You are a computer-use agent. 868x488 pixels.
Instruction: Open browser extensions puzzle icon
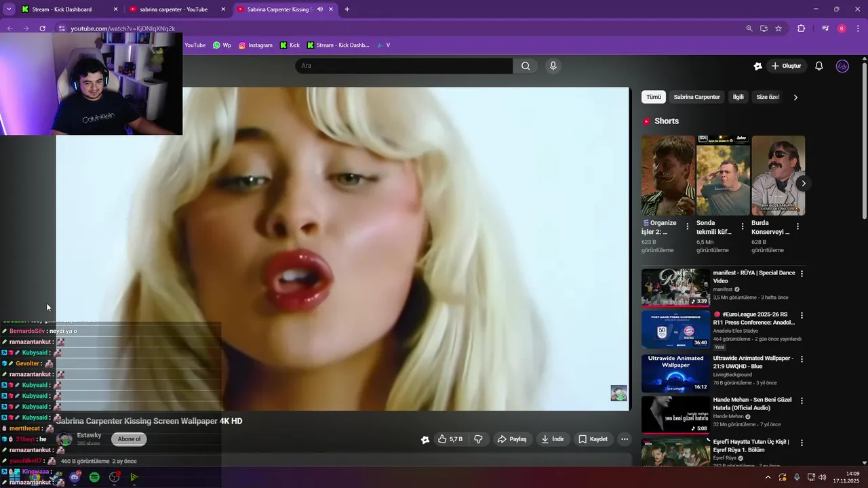(802, 28)
